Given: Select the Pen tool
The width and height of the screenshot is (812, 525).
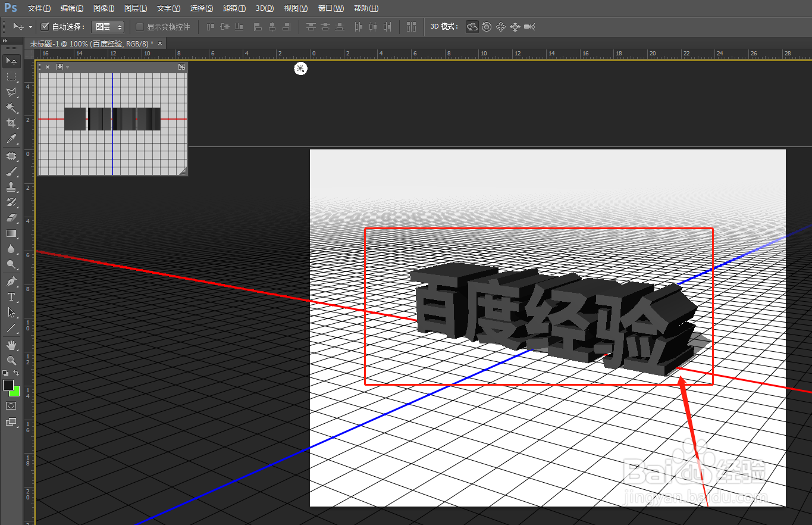Looking at the screenshot, I should tap(11, 282).
